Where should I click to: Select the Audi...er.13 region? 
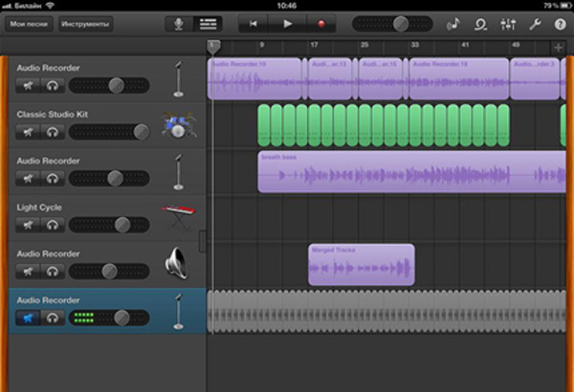point(330,78)
